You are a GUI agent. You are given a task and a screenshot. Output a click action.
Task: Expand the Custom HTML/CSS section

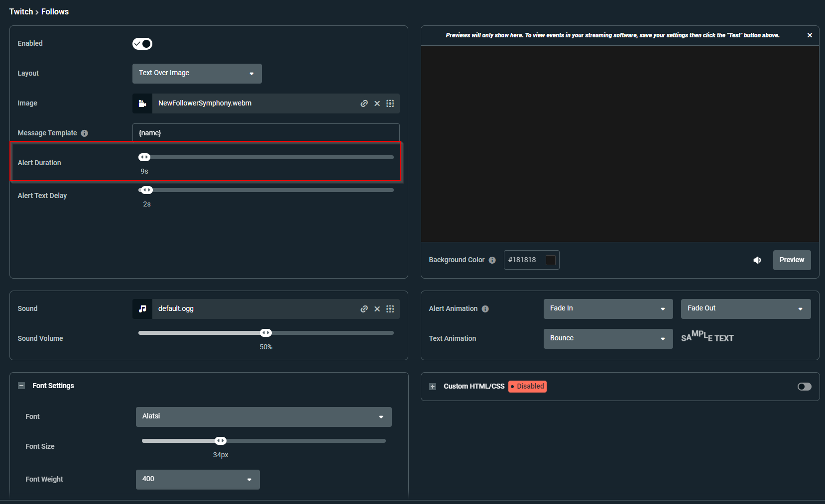432,387
